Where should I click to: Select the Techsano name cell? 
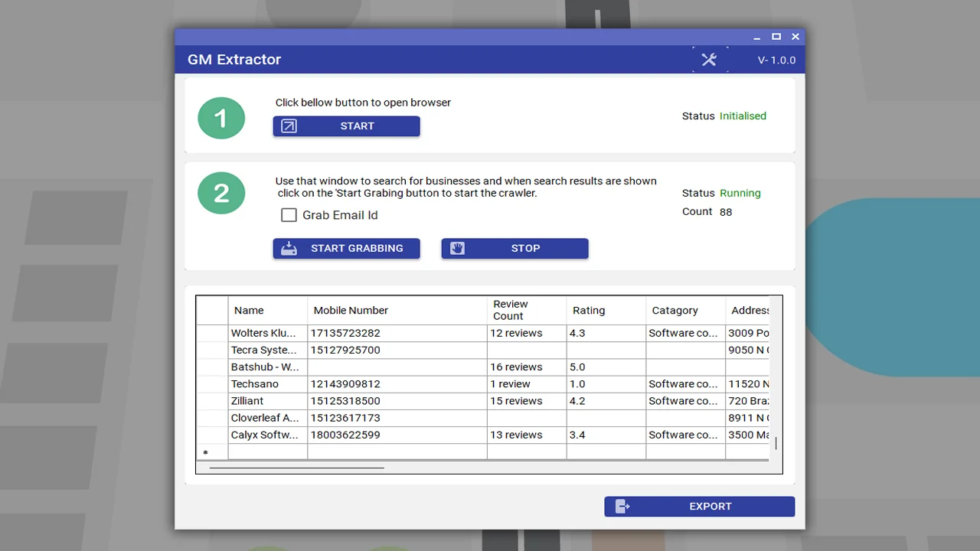tap(267, 384)
